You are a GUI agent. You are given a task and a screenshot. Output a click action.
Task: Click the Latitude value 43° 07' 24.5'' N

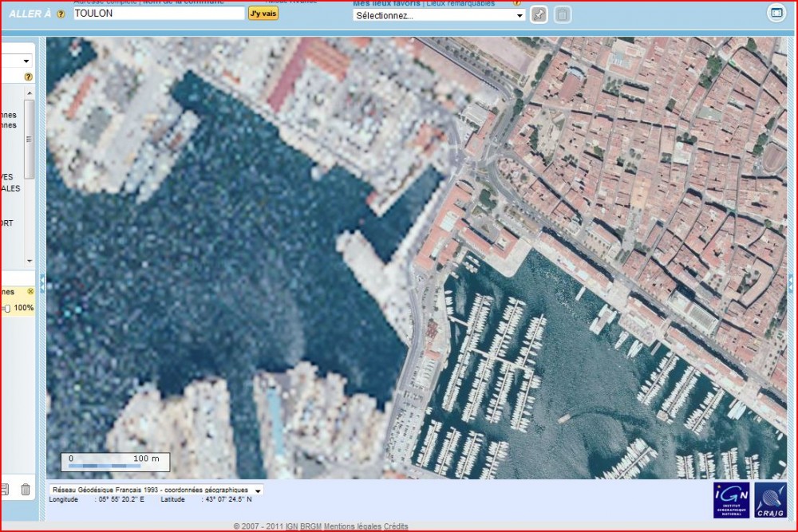pyautogui.click(x=228, y=499)
